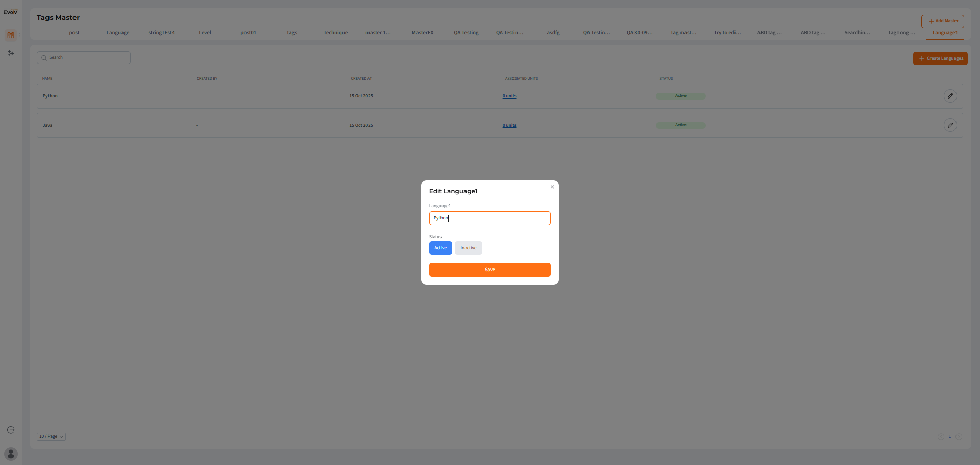Go to previous page arrow
Image resolution: width=980 pixels, height=465 pixels.
(940, 437)
